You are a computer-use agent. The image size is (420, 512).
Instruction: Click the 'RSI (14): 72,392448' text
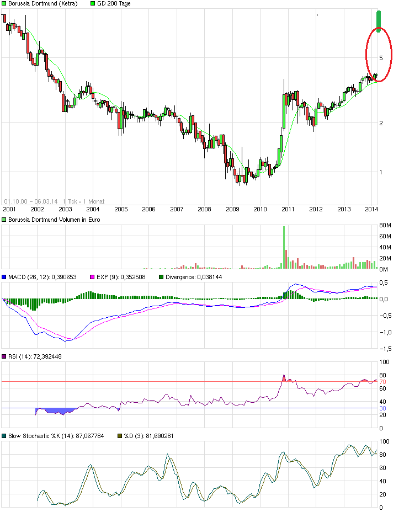pos(35,356)
